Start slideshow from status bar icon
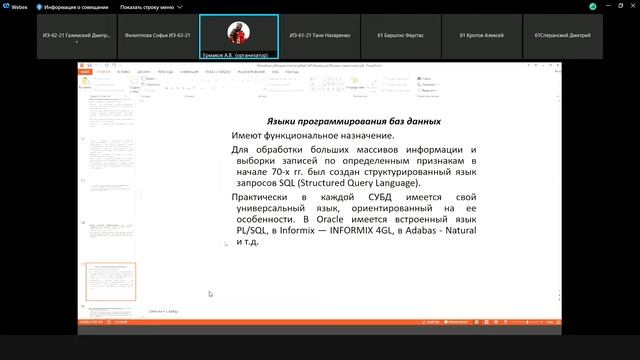The height and width of the screenshot is (360, 640). [x=505, y=322]
